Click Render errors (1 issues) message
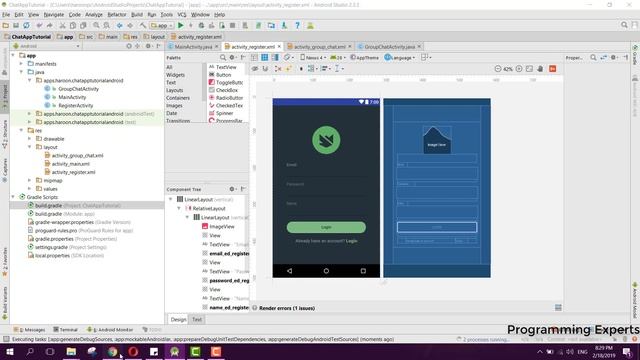The image size is (640, 360). tap(287, 308)
